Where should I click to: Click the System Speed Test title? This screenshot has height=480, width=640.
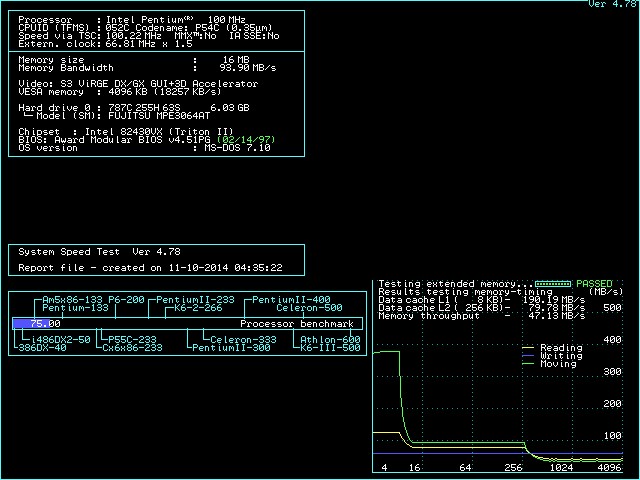pos(100,252)
